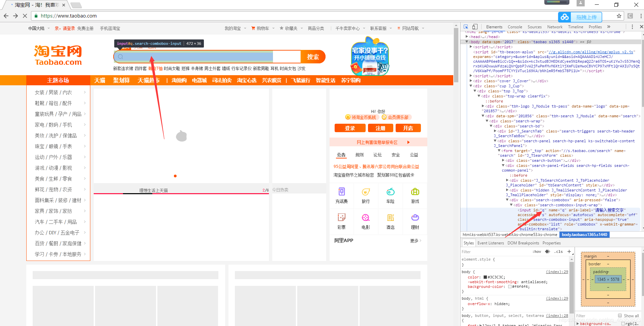Go forward using the browser forward arrow
644x326 pixels.
(16, 16)
